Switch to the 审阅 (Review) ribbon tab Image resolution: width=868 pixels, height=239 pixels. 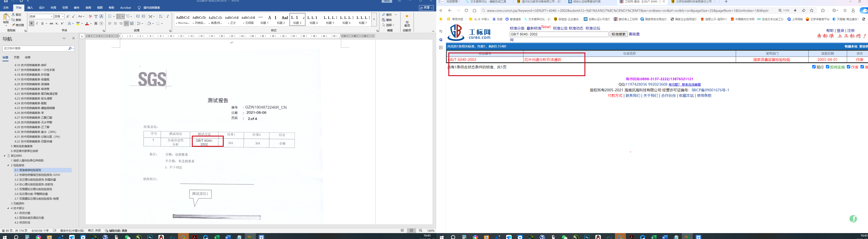(x=88, y=8)
